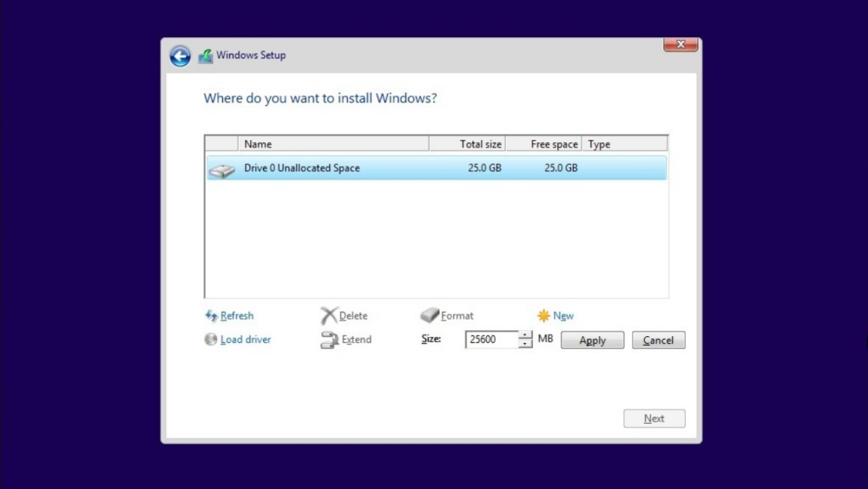The image size is (868, 489).
Task: Click the Delete X icon
Action: coord(329,315)
